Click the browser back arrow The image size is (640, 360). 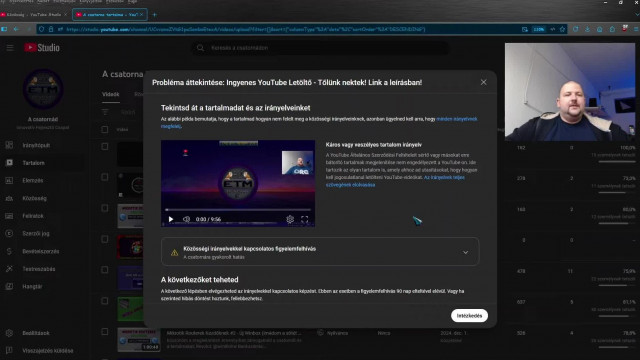[x=16, y=29]
